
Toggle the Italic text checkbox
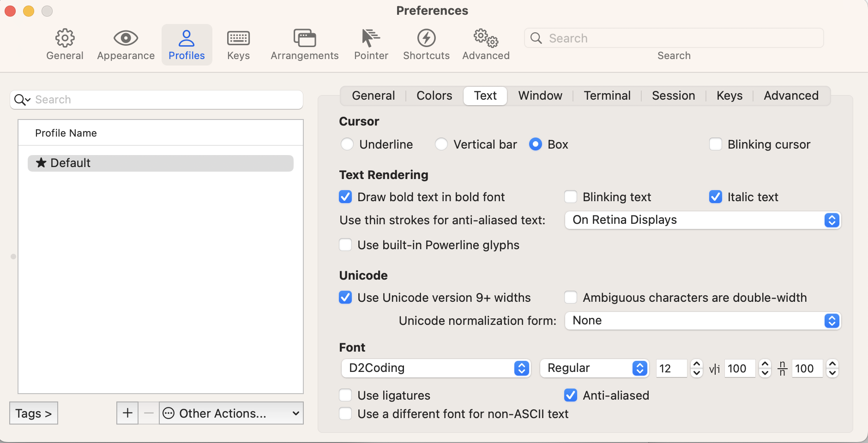[x=716, y=197]
